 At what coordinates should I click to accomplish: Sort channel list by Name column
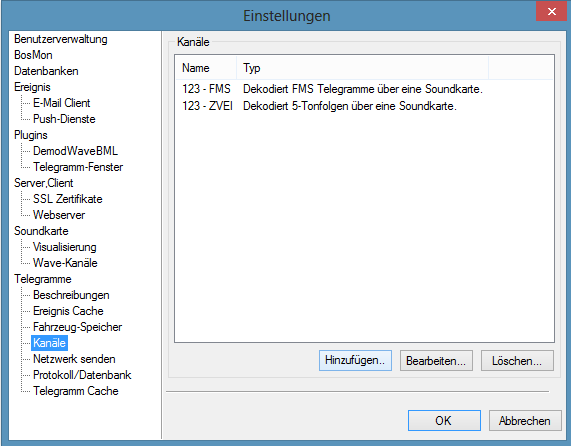206,68
